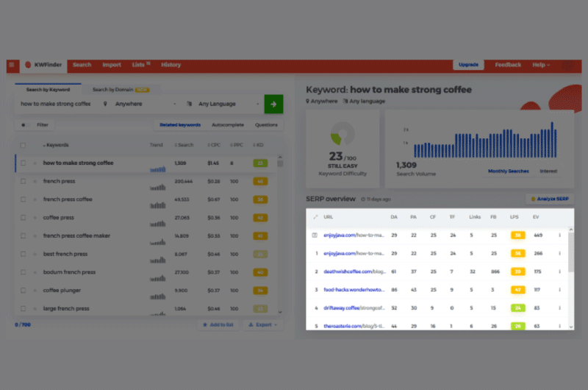
Task: Star the 'coffee plunger' keyword
Action: point(35,291)
